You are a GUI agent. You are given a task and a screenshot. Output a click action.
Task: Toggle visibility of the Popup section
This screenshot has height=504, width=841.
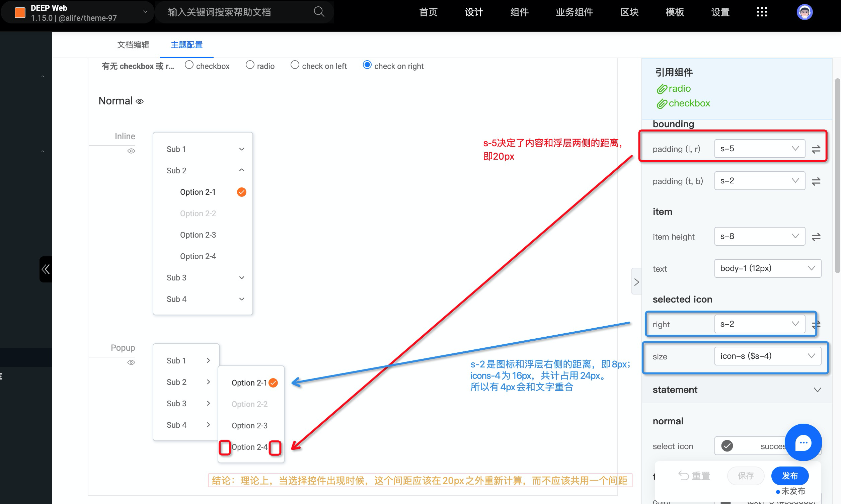coord(131,362)
